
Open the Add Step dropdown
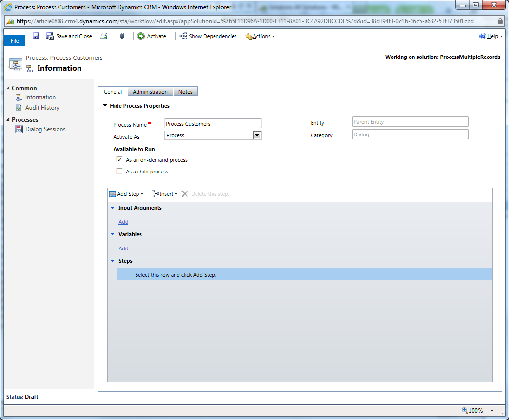point(127,194)
